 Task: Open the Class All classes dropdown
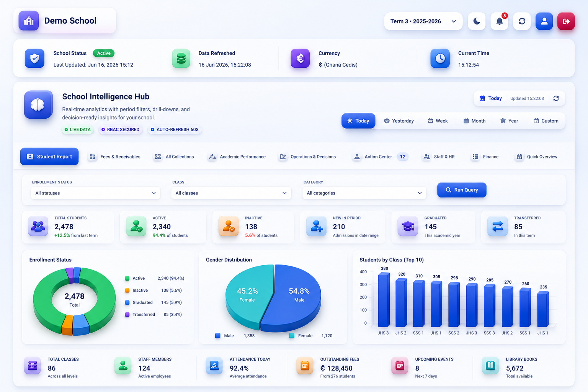(231, 193)
